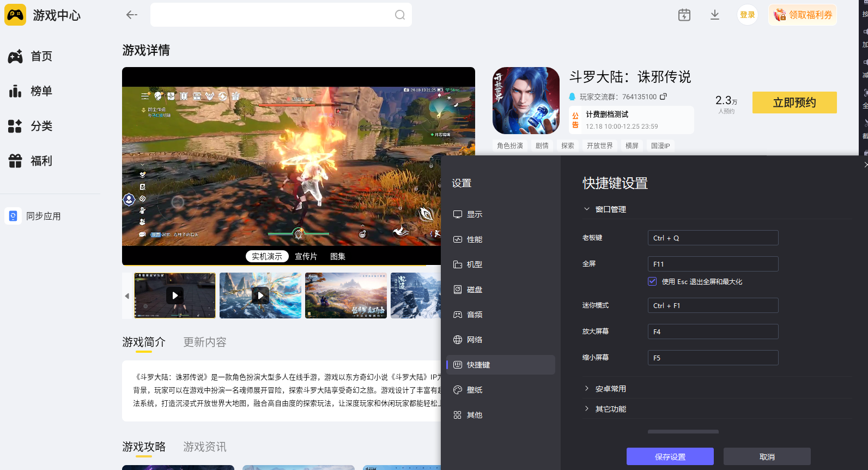The width and height of the screenshot is (868, 470).
Task: Click the 老板键 shortcut field
Action: (x=712, y=238)
